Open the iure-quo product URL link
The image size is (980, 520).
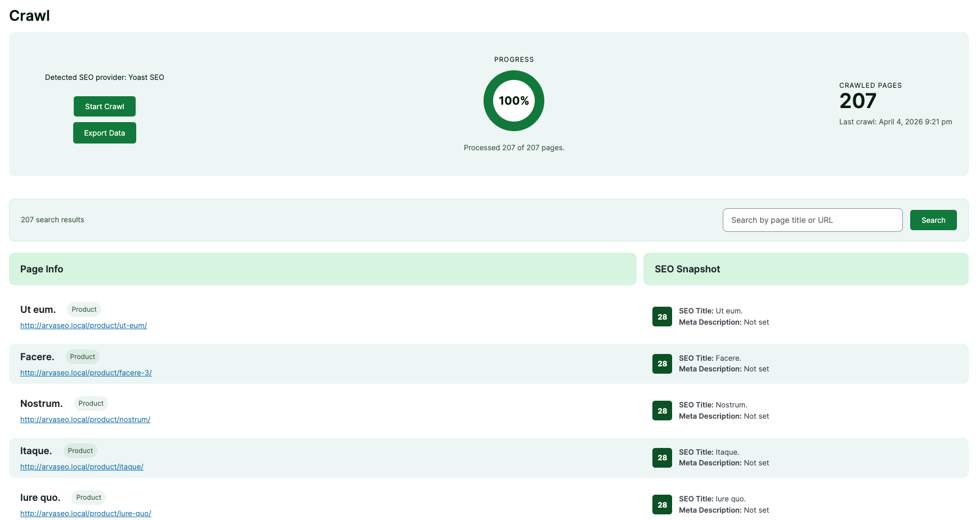(86, 513)
